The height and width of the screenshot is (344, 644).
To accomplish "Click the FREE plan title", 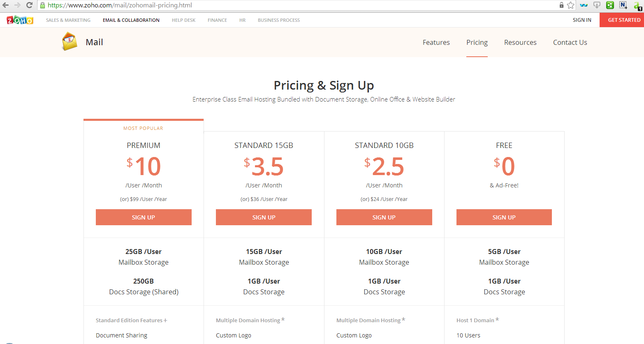I will [x=504, y=145].
